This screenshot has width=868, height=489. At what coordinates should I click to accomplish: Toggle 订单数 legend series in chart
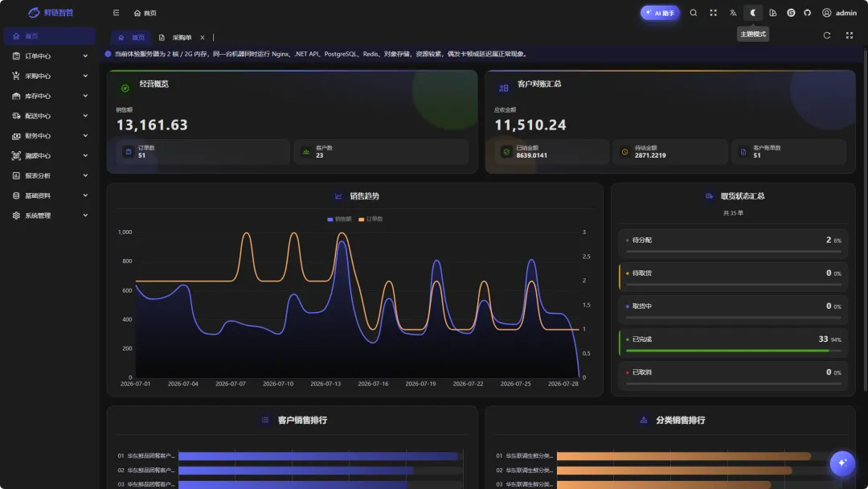tap(371, 220)
